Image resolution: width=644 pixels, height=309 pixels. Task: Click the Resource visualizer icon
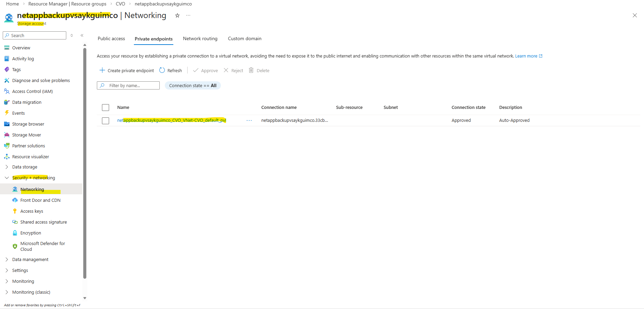point(7,157)
